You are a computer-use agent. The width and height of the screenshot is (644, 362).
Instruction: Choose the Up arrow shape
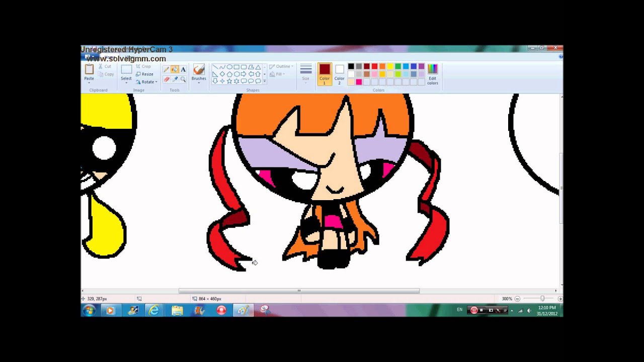258,74
